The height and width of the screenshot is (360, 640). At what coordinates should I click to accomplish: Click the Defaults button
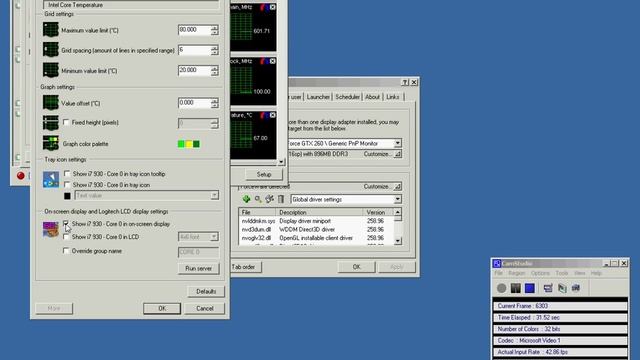click(x=206, y=291)
